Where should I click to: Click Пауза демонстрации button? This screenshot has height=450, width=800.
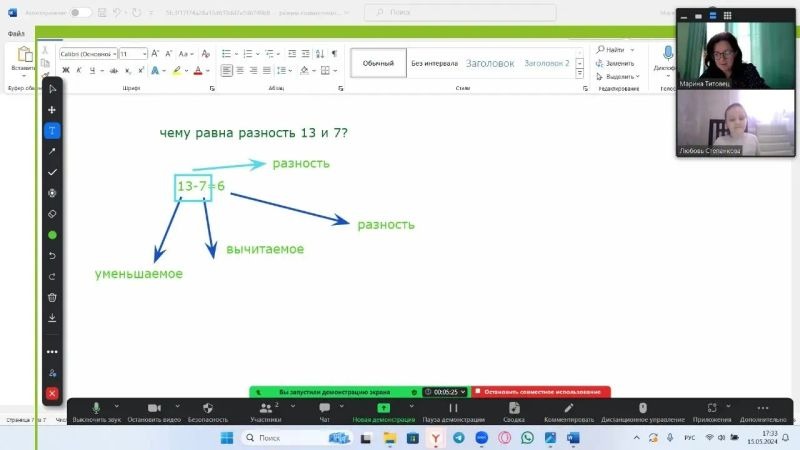coord(453,412)
